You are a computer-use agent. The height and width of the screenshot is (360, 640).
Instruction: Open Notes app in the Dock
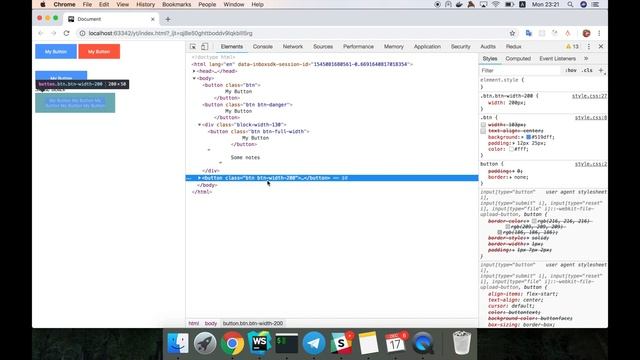click(369, 343)
